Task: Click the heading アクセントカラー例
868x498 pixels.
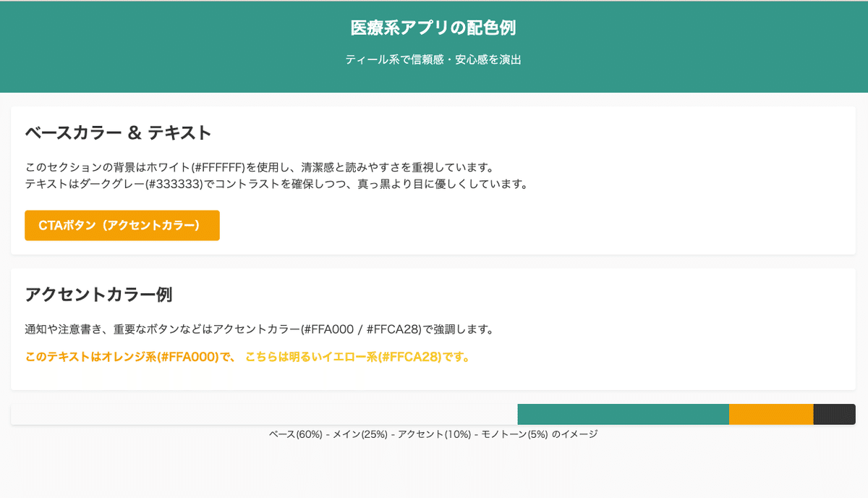Action: click(98, 295)
